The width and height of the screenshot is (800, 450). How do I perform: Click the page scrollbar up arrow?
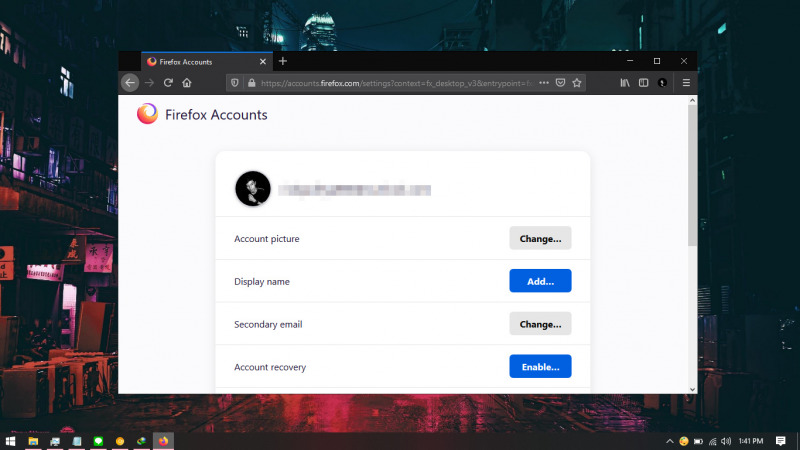[x=692, y=101]
